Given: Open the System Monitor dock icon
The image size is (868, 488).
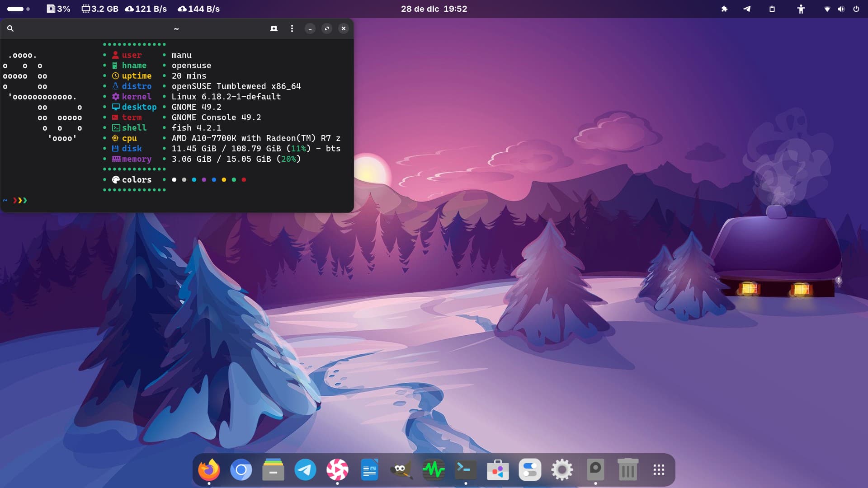Looking at the screenshot, I should 434,470.
